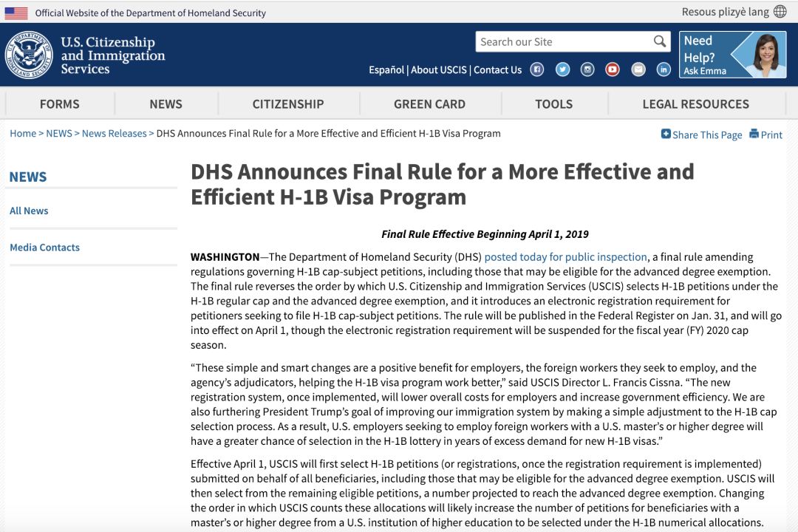Switch to the Español version
The height and width of the screenshot is (532, 798).
coord(386,69)
